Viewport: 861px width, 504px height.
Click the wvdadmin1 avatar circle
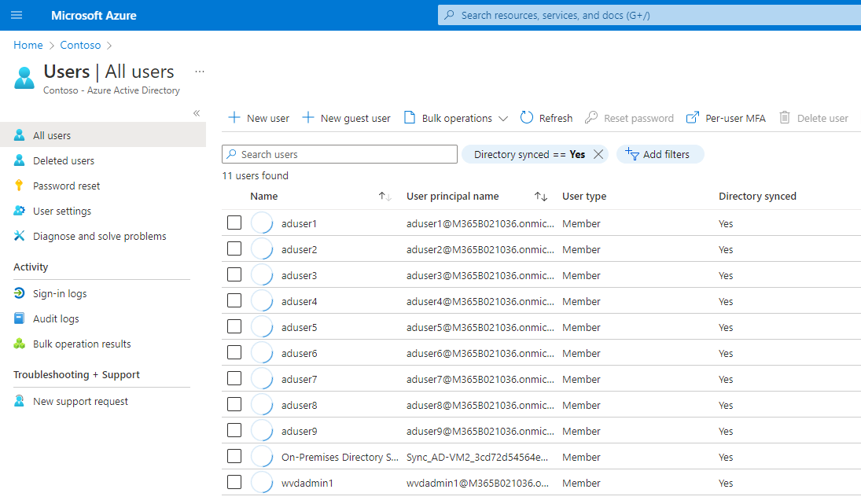[262, 483]
